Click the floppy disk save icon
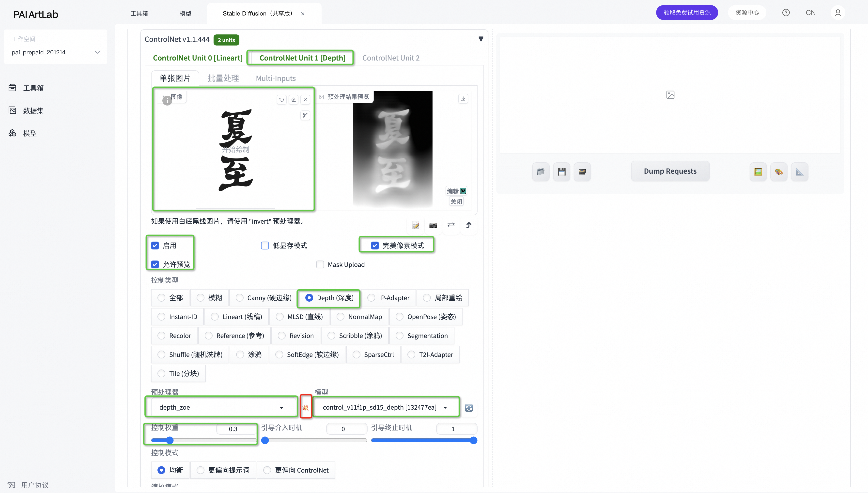Screen dimensions: 868x493 pyautogui.click(x=562, y=172)
